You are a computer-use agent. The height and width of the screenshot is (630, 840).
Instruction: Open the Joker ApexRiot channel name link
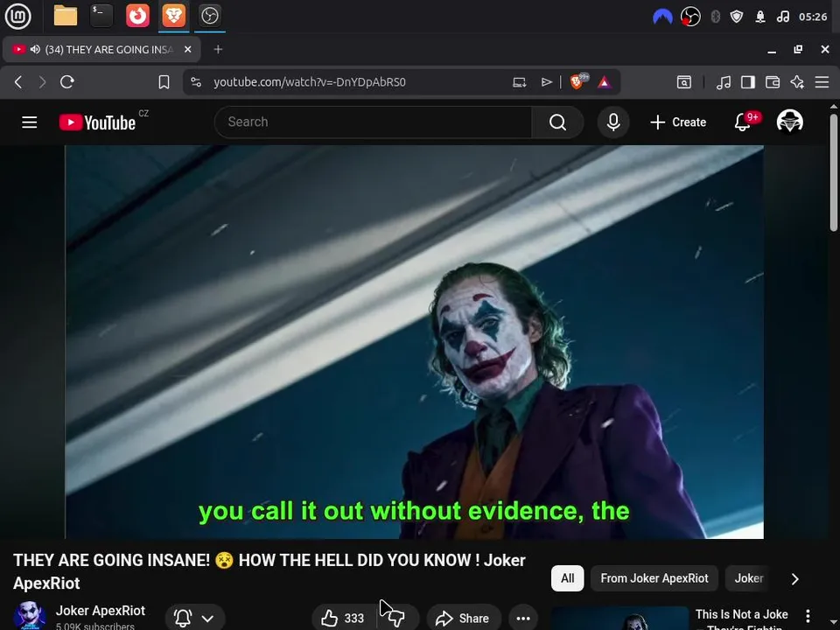[x=100, y=611]
